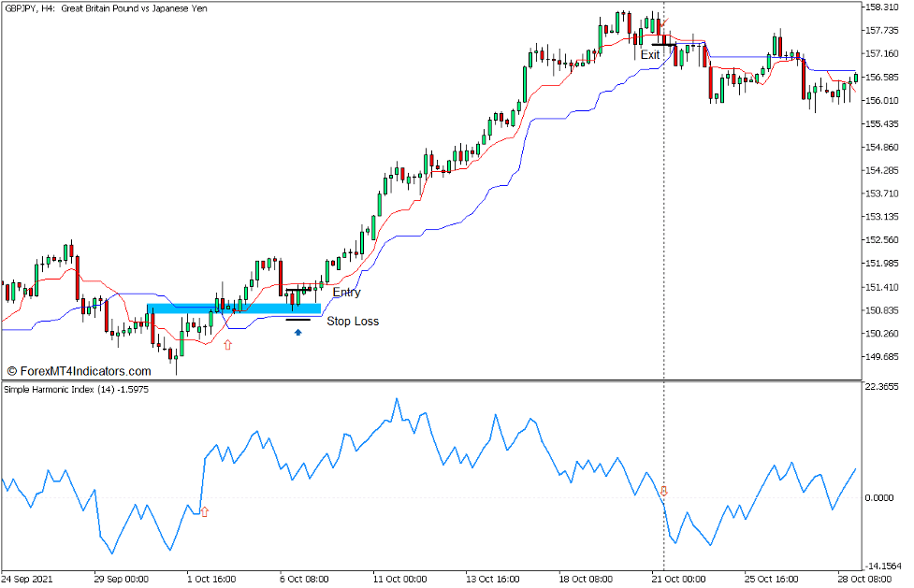Select the orange up arrow in Harmonic Index panel
The width and height of the screenshot is (914, 588).
205,511
